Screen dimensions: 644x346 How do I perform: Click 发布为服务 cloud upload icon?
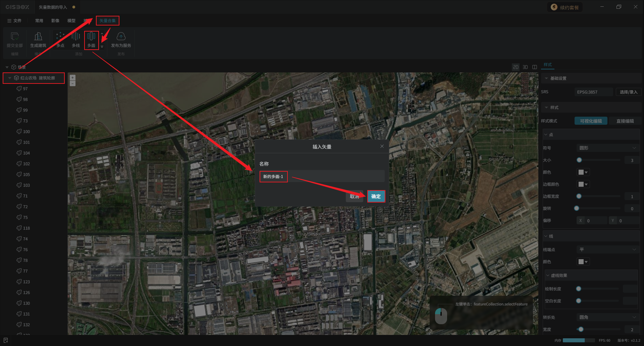click(x=121, y=36)
